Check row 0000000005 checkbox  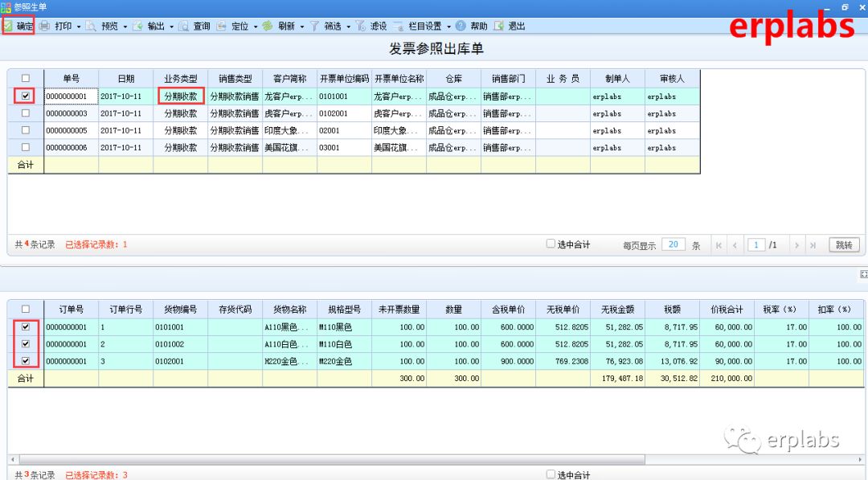tap(26, 130)
